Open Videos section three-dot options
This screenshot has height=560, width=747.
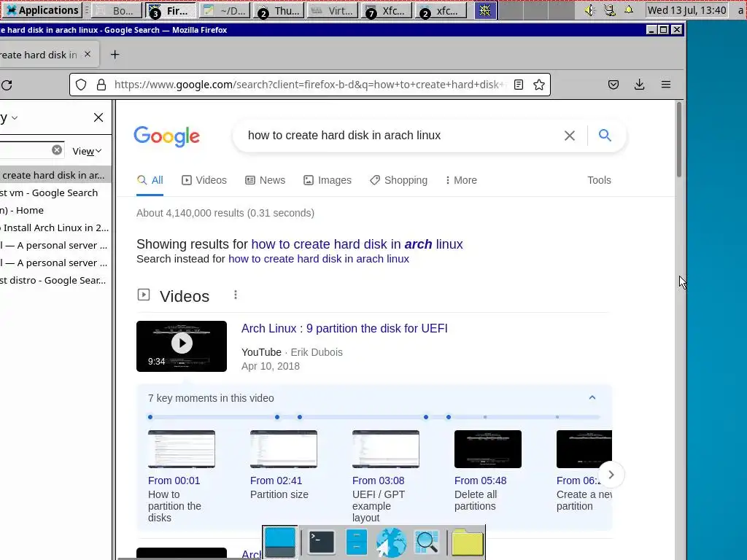236,295
